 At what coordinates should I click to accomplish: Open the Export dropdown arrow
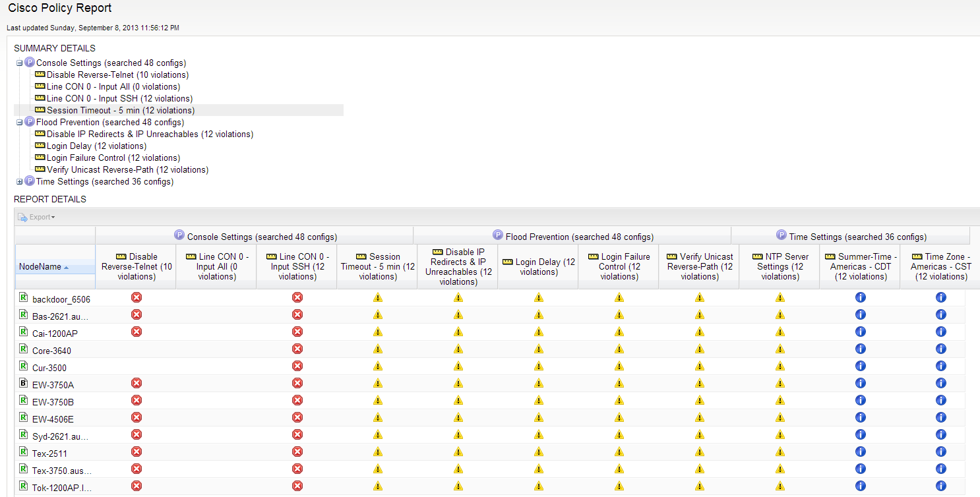tap(53, 218)
